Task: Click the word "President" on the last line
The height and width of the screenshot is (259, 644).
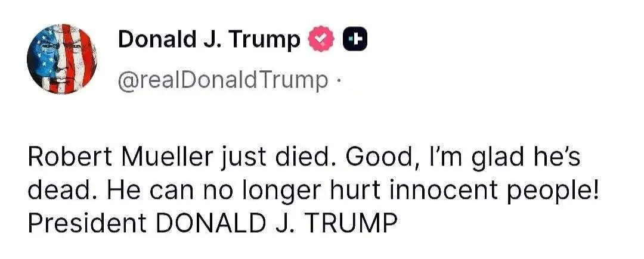Action: [87, 222]
